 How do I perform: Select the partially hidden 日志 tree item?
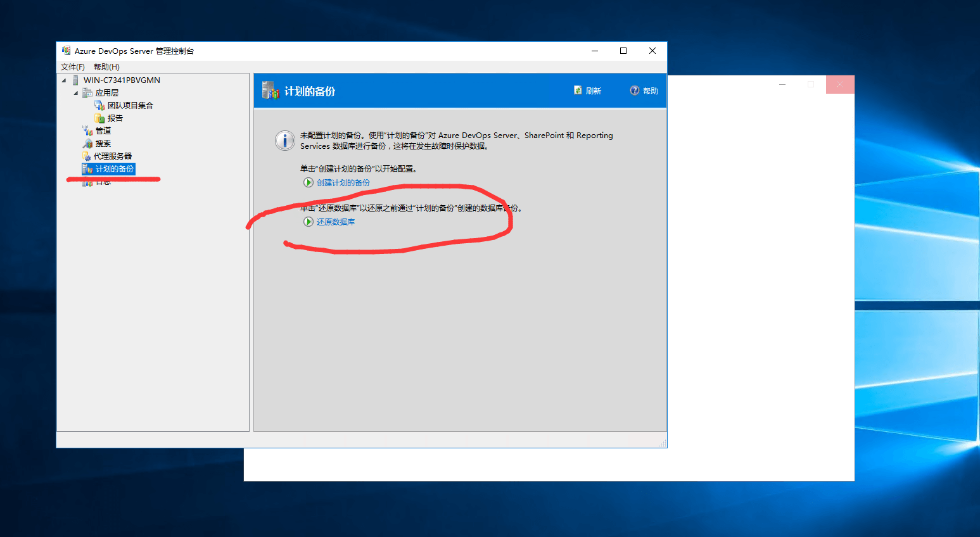[x=105, y=184]
